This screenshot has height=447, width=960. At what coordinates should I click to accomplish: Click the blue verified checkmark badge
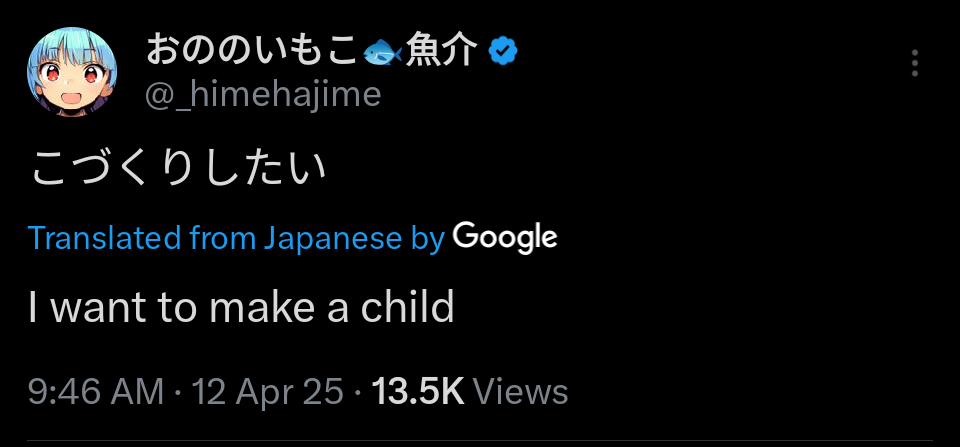point(503,49)
